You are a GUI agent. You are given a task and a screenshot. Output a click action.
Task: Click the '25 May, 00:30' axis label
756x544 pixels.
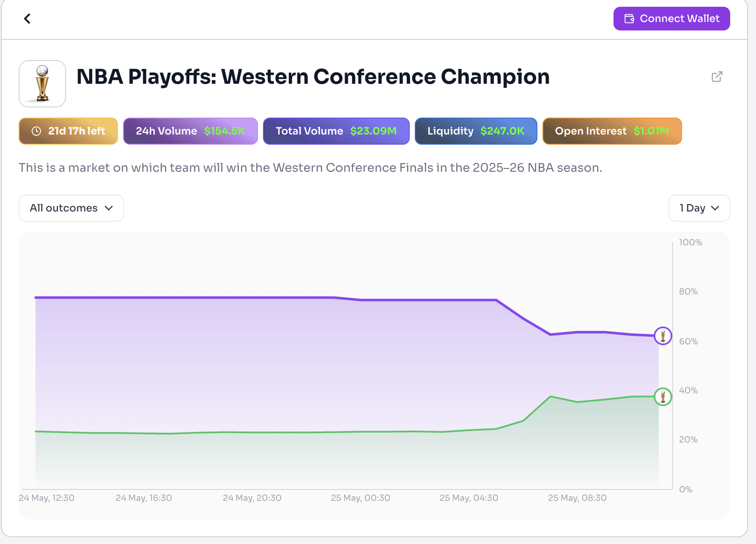point(360,498)
